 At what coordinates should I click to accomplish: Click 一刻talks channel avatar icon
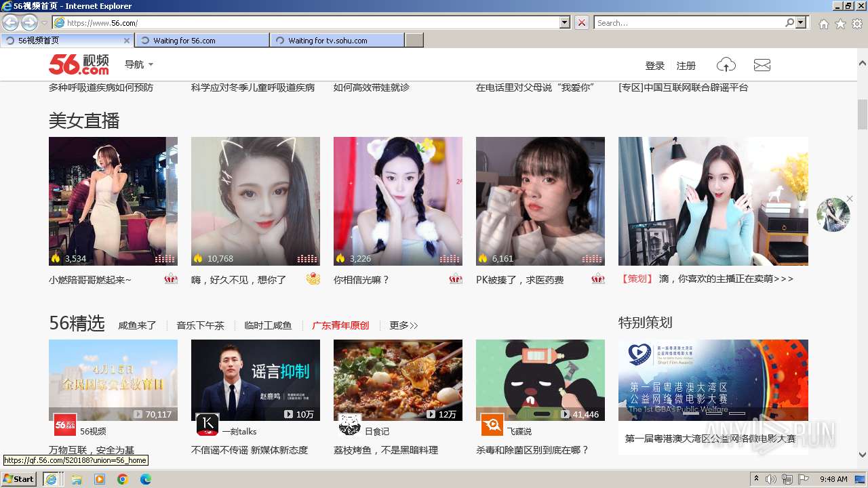pos(208,424)
